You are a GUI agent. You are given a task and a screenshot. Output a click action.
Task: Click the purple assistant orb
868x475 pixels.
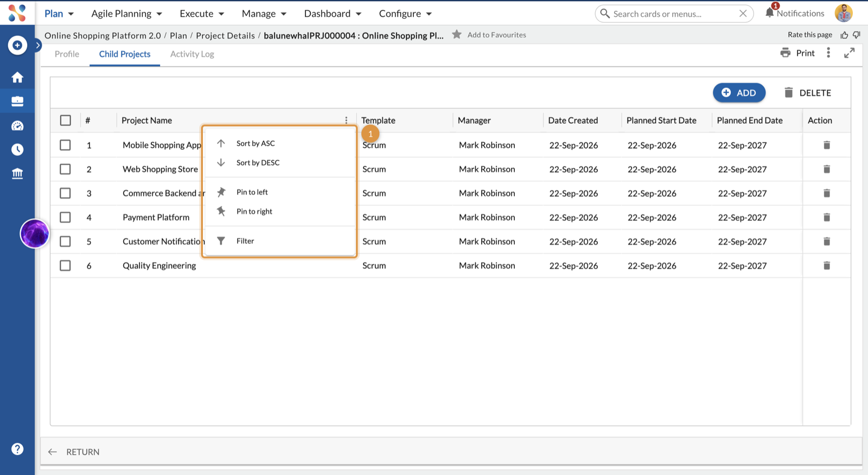35,234
